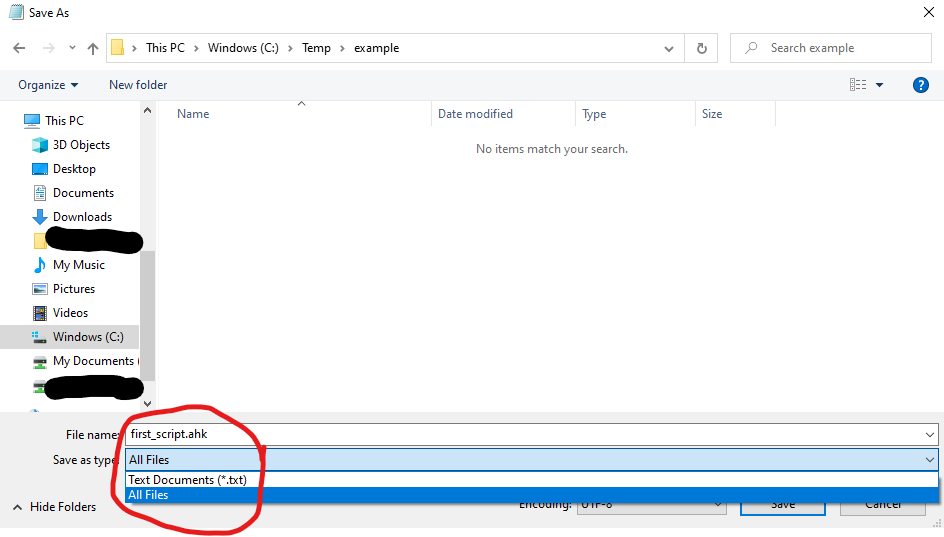Go up one folder level
944x537 pixels.
pos(93,48)
